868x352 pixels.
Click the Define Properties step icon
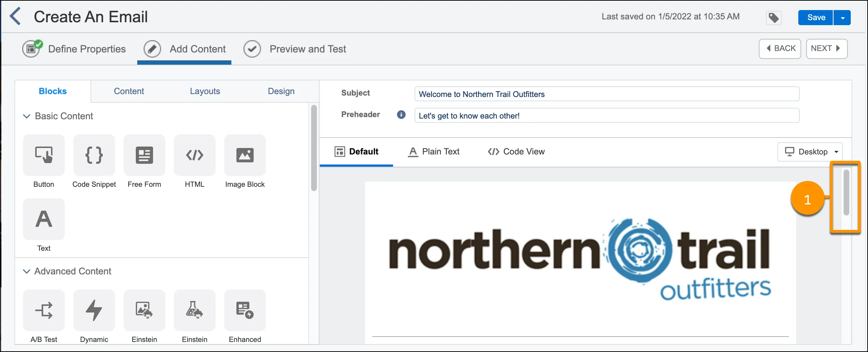32,48
